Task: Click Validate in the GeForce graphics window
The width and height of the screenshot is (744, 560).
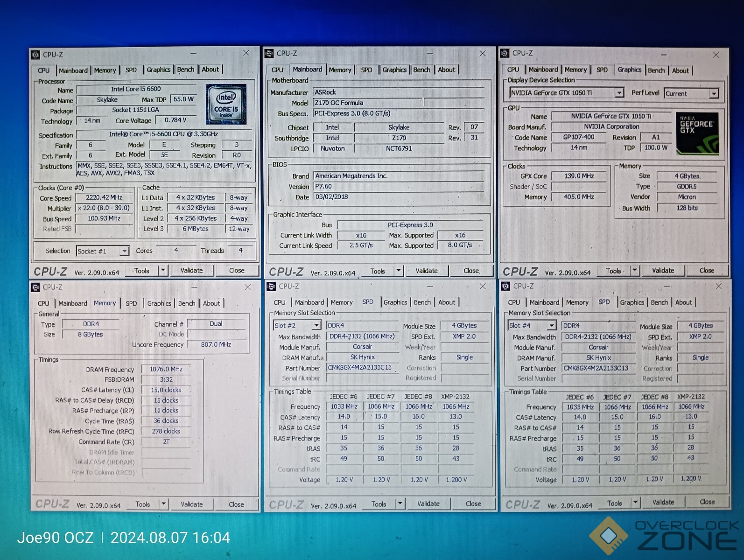Action: (x=663, y=270)
